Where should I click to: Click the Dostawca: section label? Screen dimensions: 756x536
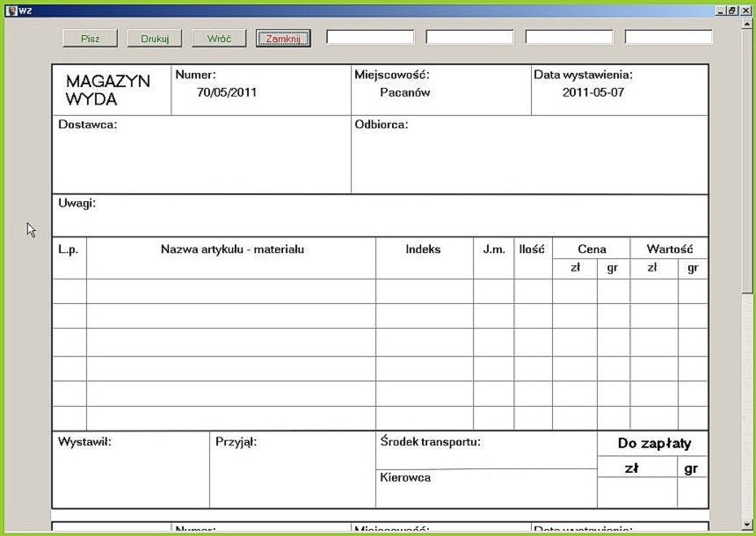point(88,125)
